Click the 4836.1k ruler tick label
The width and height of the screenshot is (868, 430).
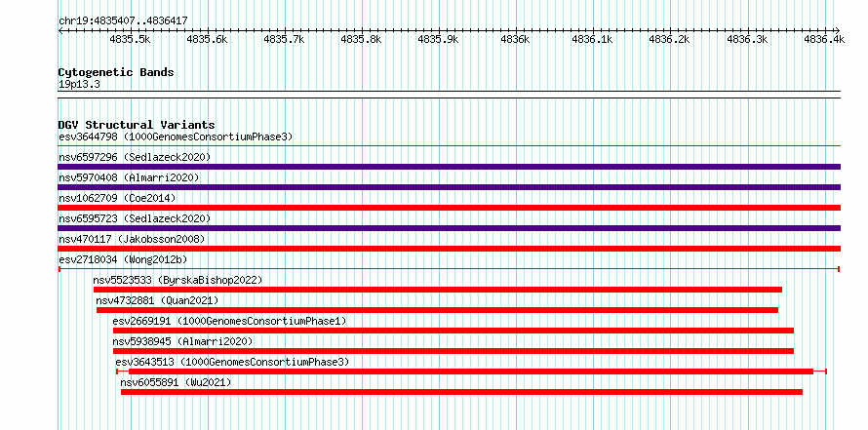(x=592, y=39)
